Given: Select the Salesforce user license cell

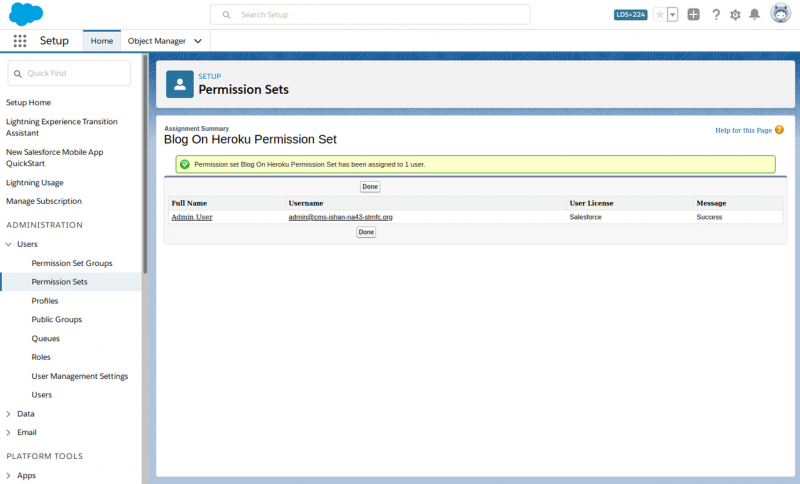Looking at the screenshot, I should pyautogui.click(x=629, y=217).
